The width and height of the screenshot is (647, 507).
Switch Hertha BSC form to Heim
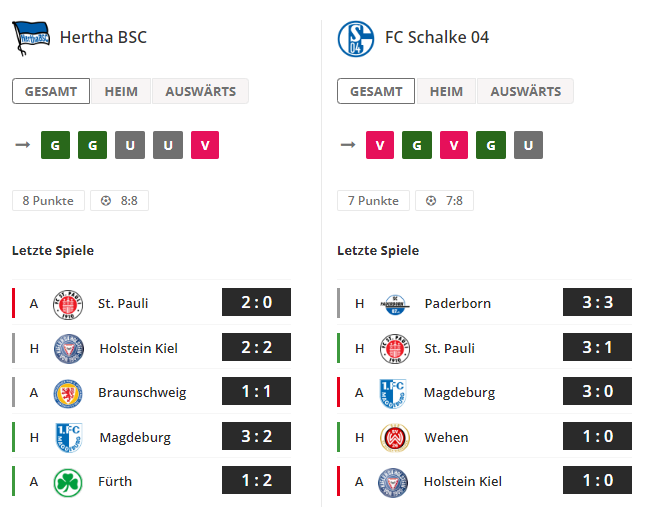tap(121, 91)
